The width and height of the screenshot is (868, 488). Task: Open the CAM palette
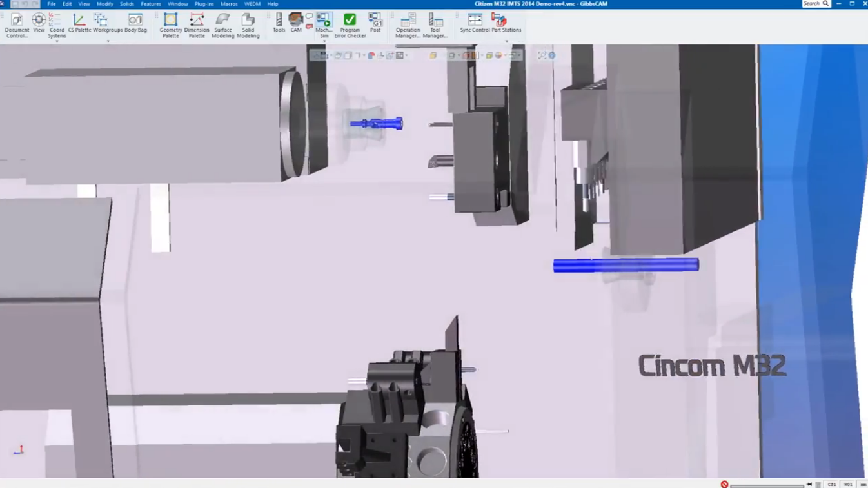(x=296, y=23)
